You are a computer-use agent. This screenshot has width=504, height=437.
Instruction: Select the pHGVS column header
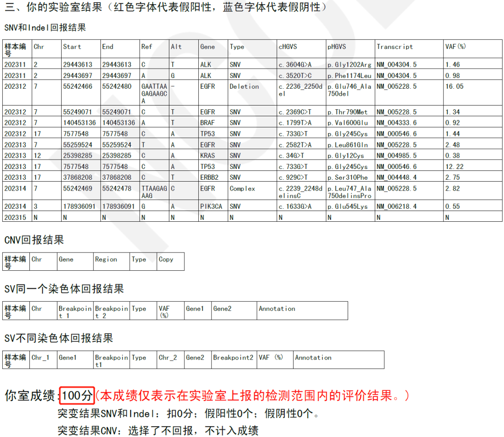click(x=337, y=47)
